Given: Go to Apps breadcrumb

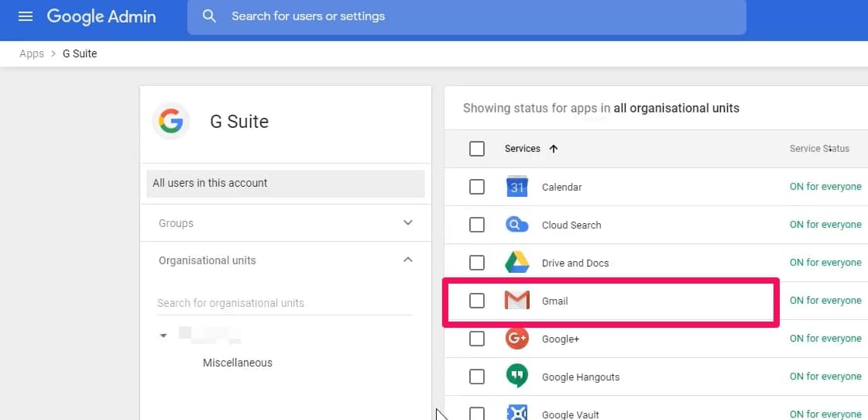Looking at the screenshot, I should coord(32,53).
